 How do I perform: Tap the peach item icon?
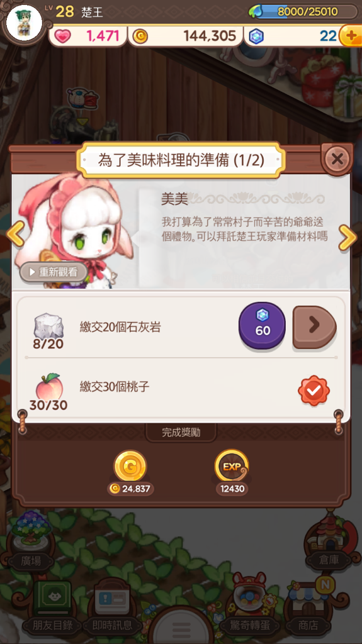tap(49, 387)
